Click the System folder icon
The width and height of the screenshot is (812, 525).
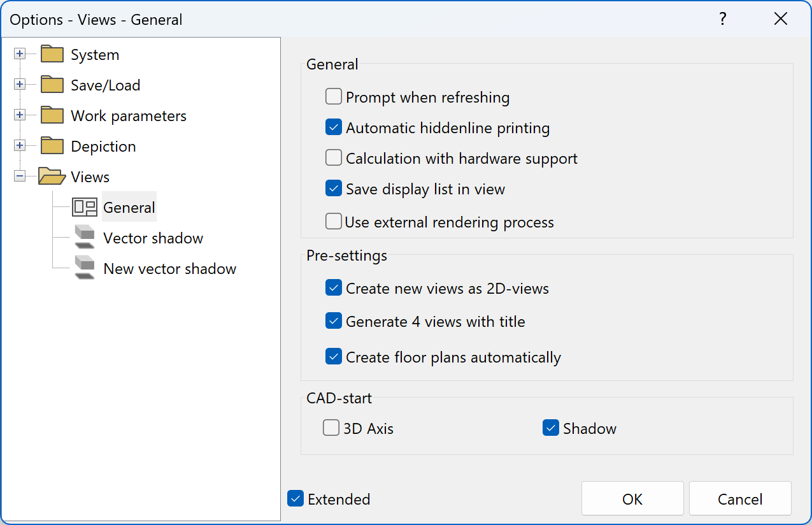click(52, 55)
